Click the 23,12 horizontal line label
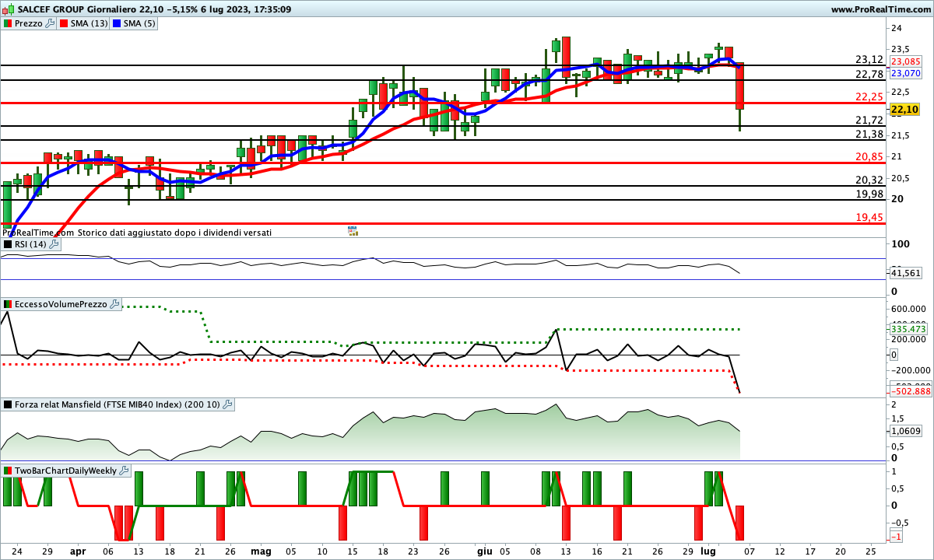Screen dimensions: 934x560 pyautogui.click(x=869, y=60)
